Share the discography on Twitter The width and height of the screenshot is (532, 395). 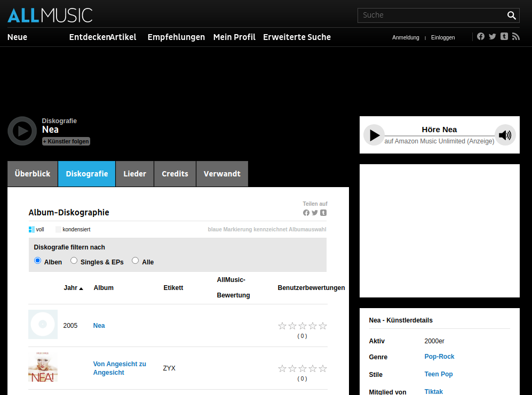click(315, 213)
